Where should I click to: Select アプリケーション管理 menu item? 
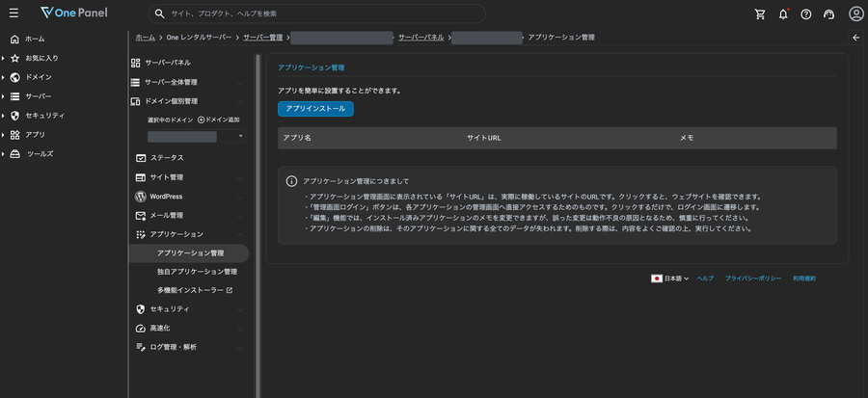pos(189,253)
